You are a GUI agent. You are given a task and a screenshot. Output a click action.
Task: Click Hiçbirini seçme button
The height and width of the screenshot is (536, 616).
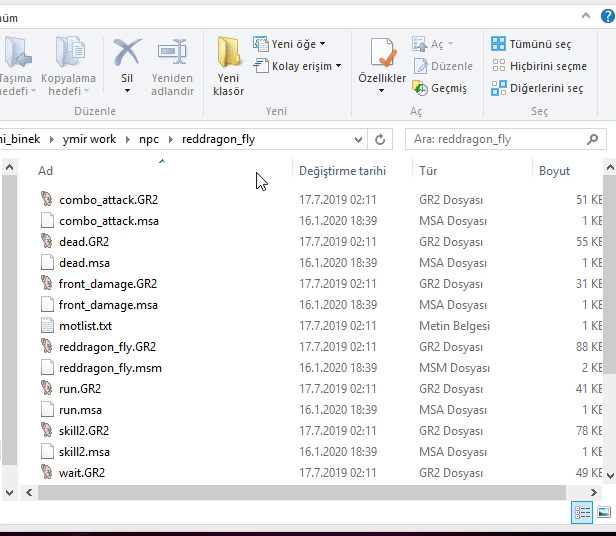(538, 66)
